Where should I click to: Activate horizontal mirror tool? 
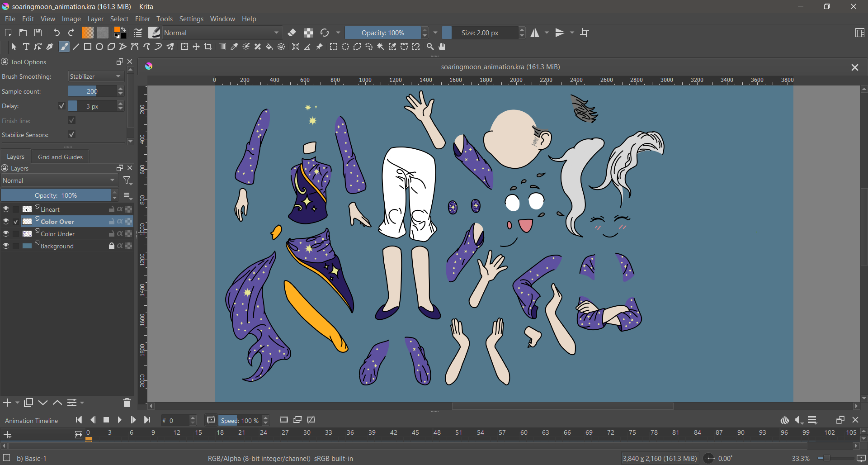coord(535,33)
